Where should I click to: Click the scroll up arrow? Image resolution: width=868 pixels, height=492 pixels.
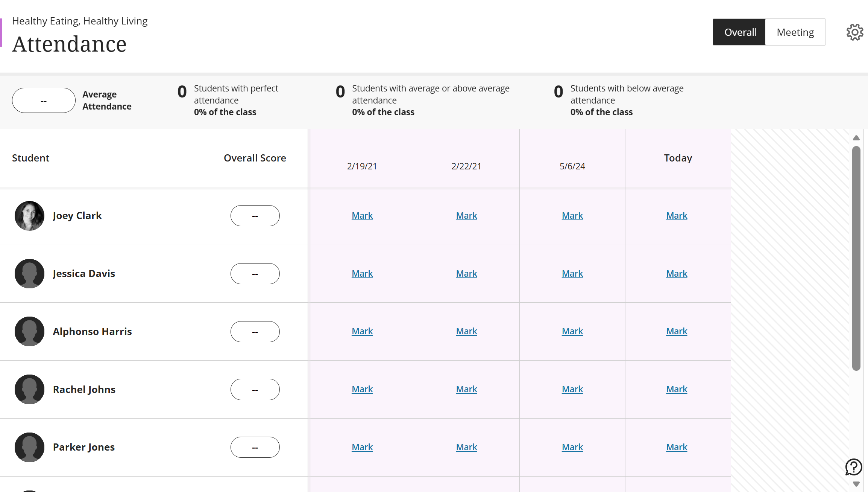pos(856,138)
